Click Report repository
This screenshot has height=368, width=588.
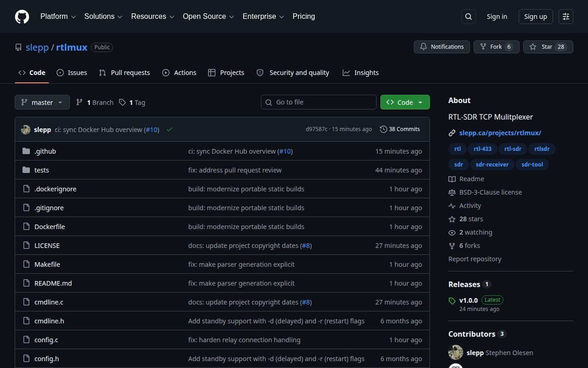pos(475,259)
